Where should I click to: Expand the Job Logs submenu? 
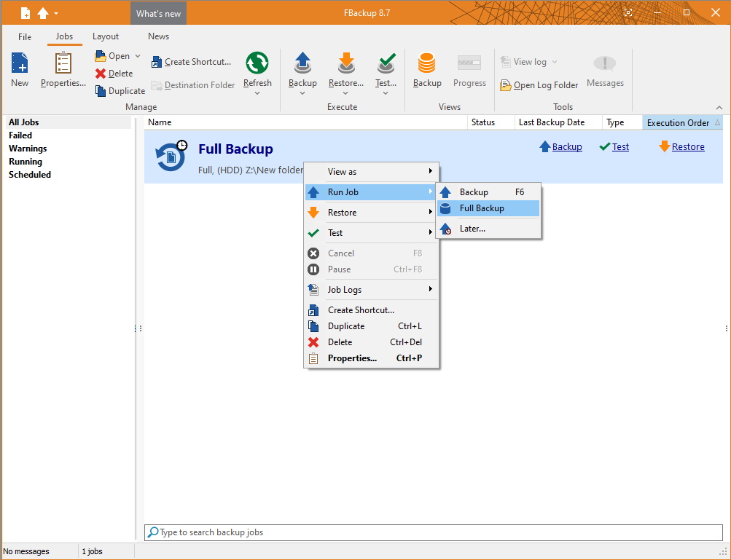(372, 290)
